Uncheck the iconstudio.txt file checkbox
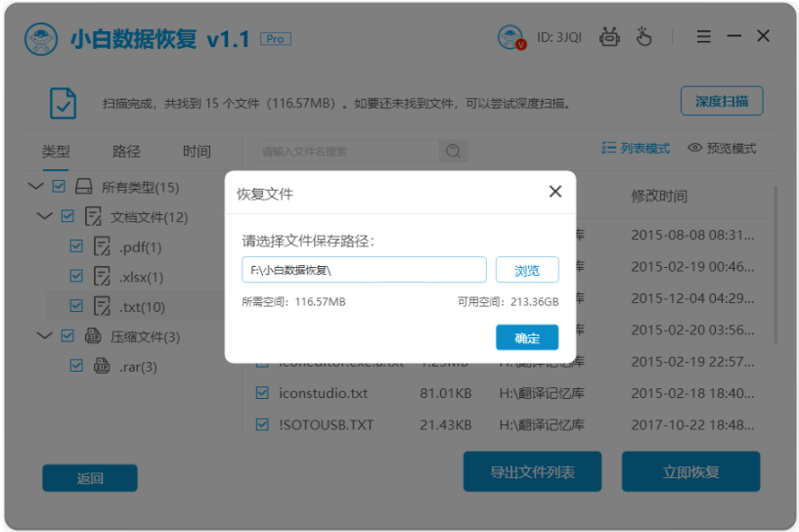799x532 pixels. coord(262,393)
